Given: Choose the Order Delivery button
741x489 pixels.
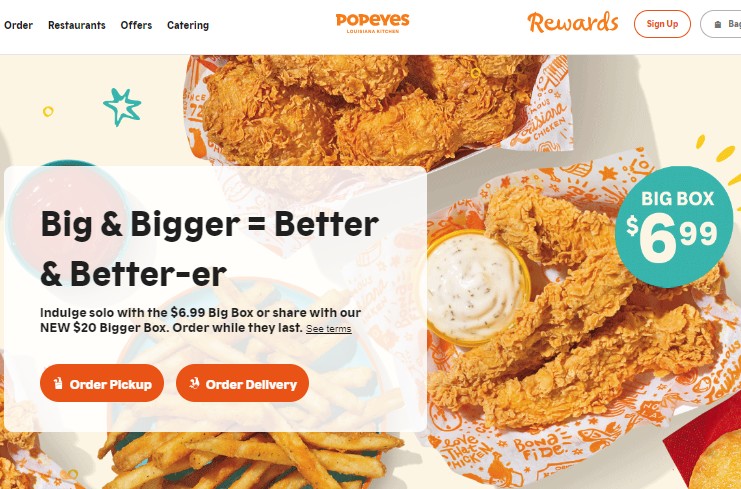Looking at the screenshot, I should point(242,383).
